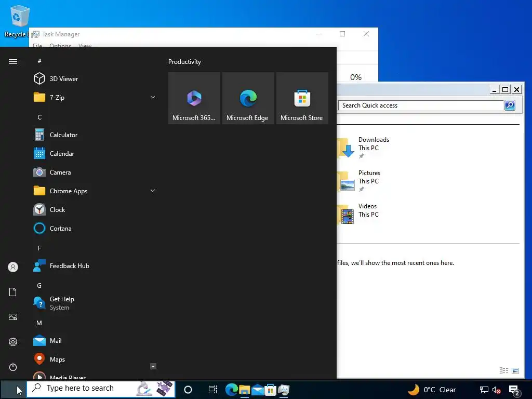Image resolution: width=532 pixels, height=399 pixels.
Task: Click the F letter group header
Action: point(39,248)
